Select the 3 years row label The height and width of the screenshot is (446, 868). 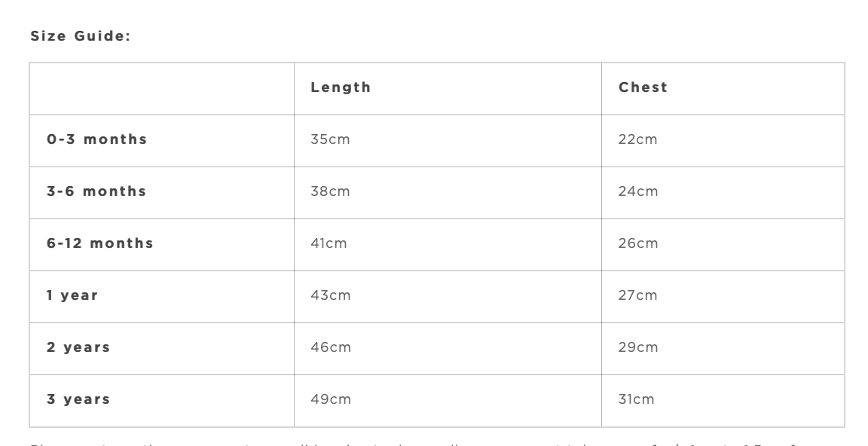point(78,399)
